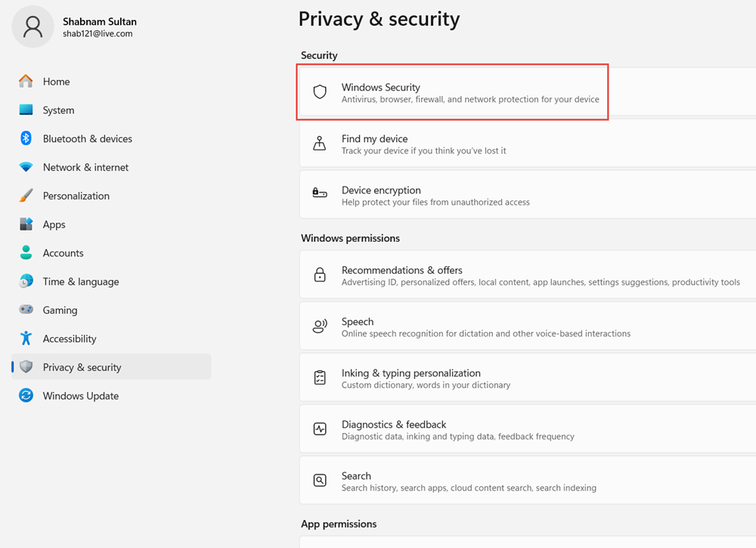Open Recommendations & offers permissions
The image size is (756, 548).
coord(528,274)
